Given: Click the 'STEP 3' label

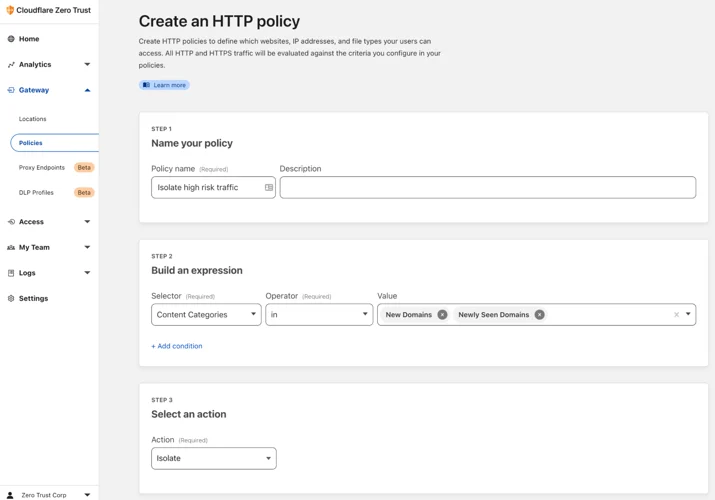Looking at the screenshot, I should click(162, 400).
